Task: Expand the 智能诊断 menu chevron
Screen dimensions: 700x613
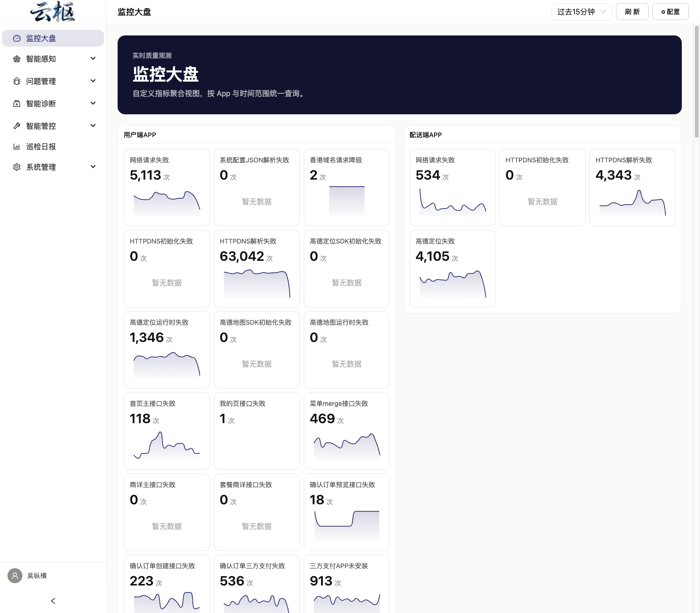Action: click(x=93, y=103)
